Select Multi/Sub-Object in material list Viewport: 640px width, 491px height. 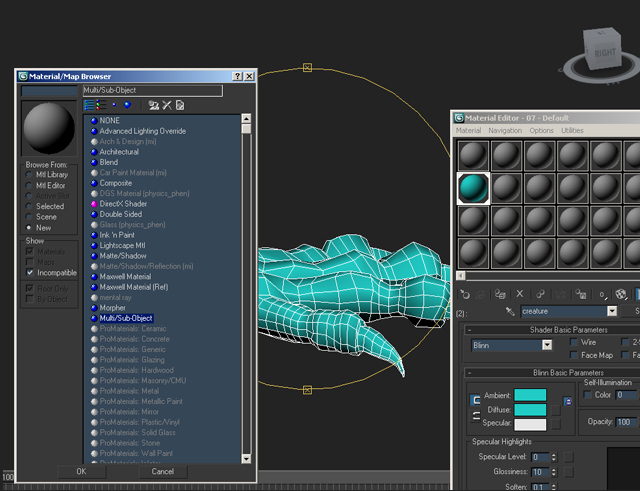pyautogui.click(x=126, y=318)
